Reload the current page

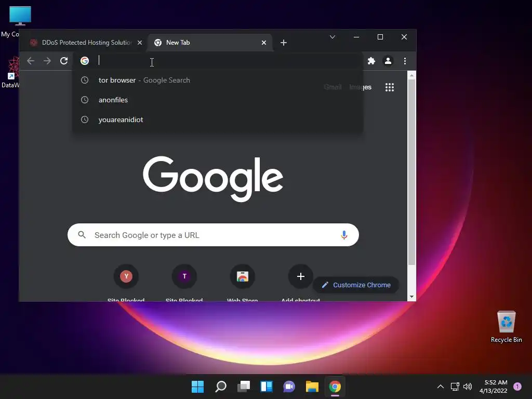(64, 61)
